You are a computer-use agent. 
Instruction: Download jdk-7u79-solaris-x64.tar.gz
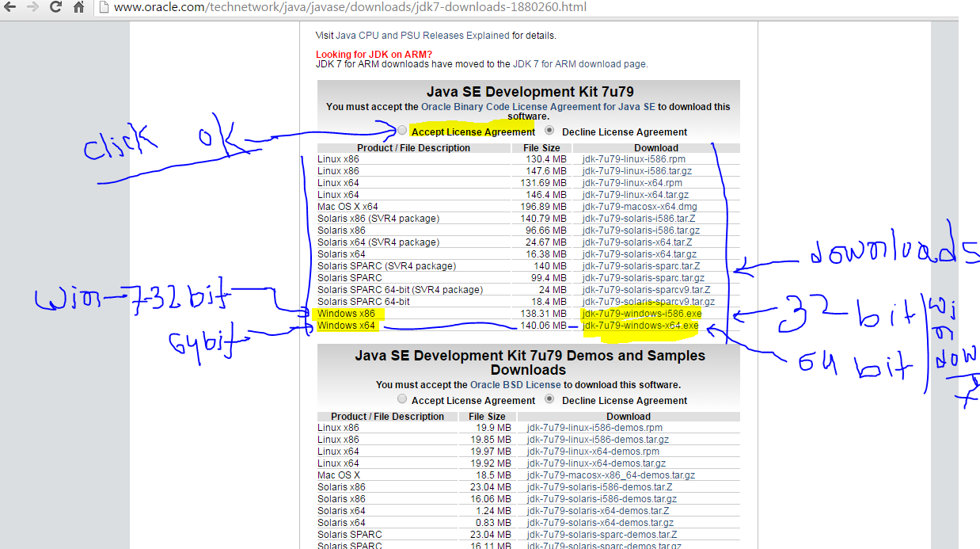click(639, 254)
